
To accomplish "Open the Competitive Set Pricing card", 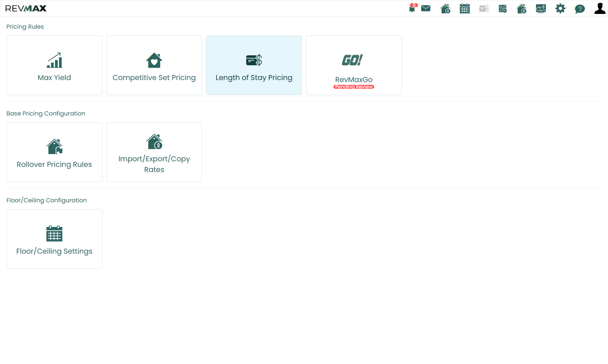I will pyautogui.click(x=154, y=65).
